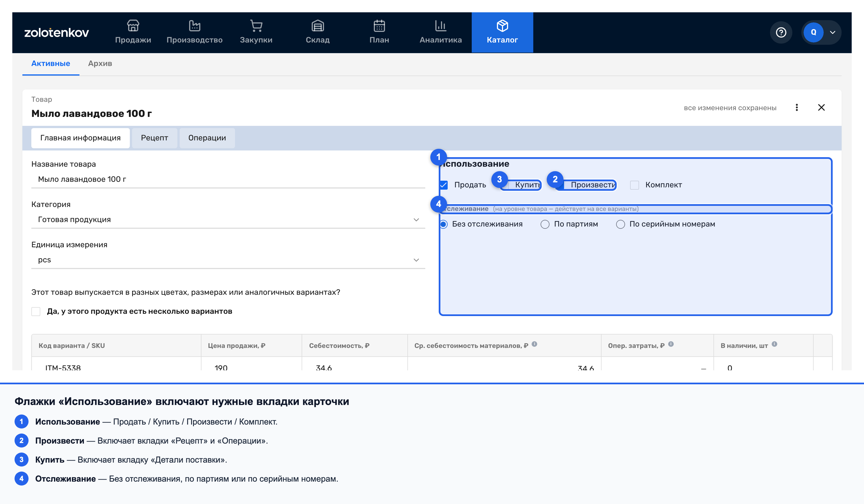Image resolution: width=864 pixels, height=504 pixels.
Task: Click info icon next to Опер. затраты
Action: tap(671, 344)
